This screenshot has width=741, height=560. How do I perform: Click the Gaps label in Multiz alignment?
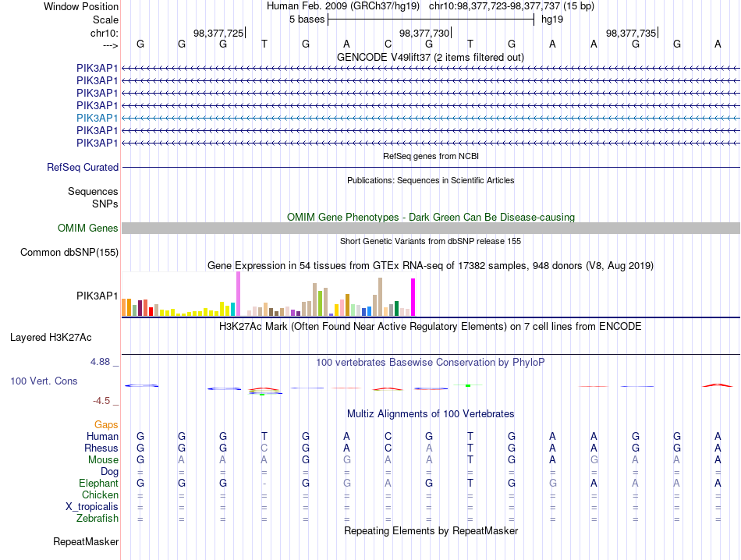tap(106, 424)
